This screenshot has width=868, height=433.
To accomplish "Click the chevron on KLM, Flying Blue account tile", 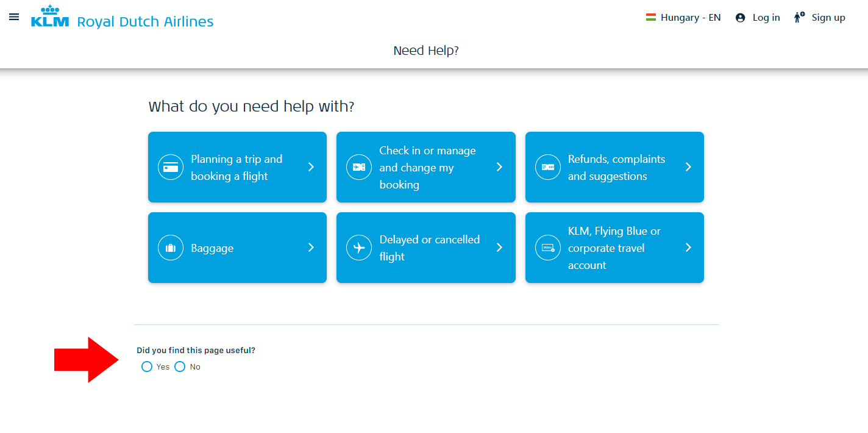I will click(x=688, y=248).
